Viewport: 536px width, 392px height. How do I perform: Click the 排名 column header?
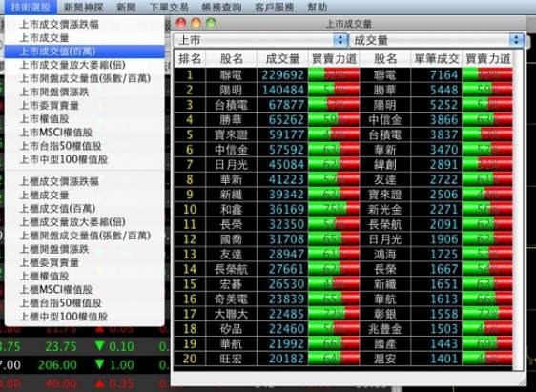click(x=190, y=59)
